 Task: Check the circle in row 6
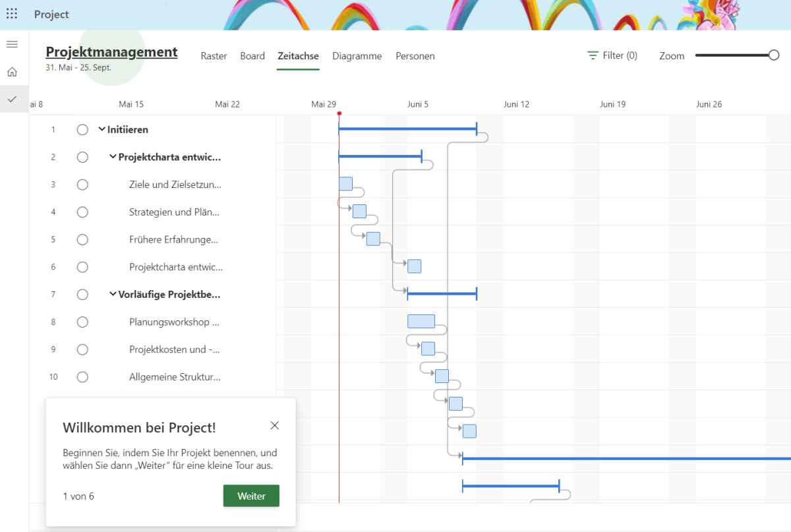tap(82, 267)
